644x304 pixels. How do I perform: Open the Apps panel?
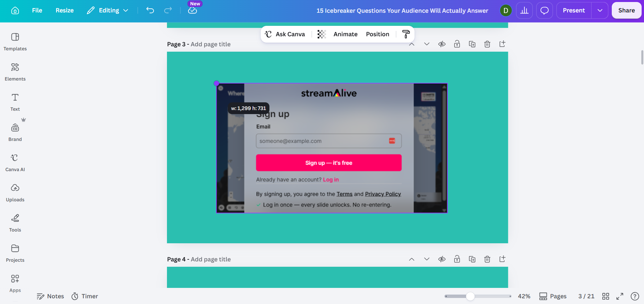pyautogui.click(x=15, y=284)
